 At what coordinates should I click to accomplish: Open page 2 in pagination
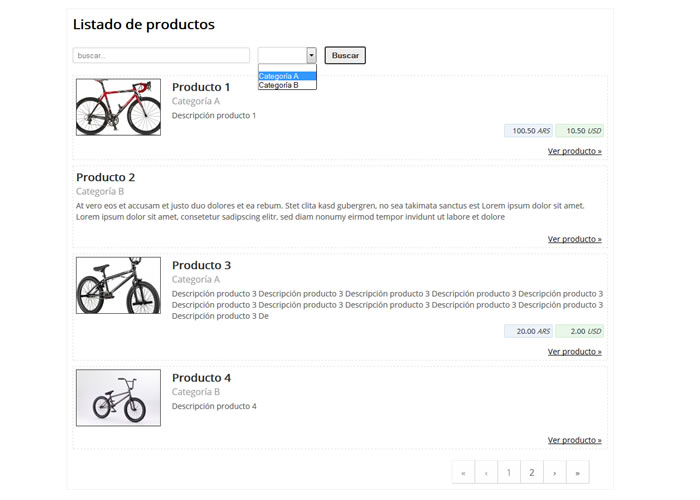pos(532,472)
